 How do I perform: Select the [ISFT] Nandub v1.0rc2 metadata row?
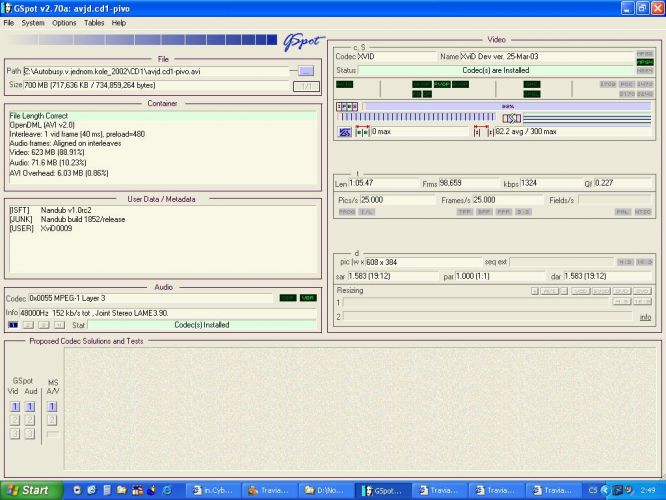[50, 210]
